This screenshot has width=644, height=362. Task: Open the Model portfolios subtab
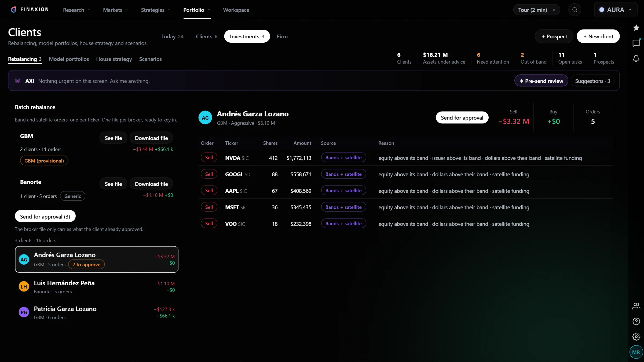coord(69,59)
